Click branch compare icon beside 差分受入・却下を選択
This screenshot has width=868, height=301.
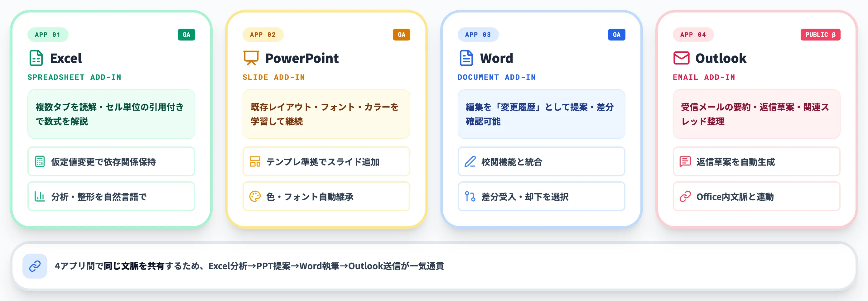[x=470, y=196]
